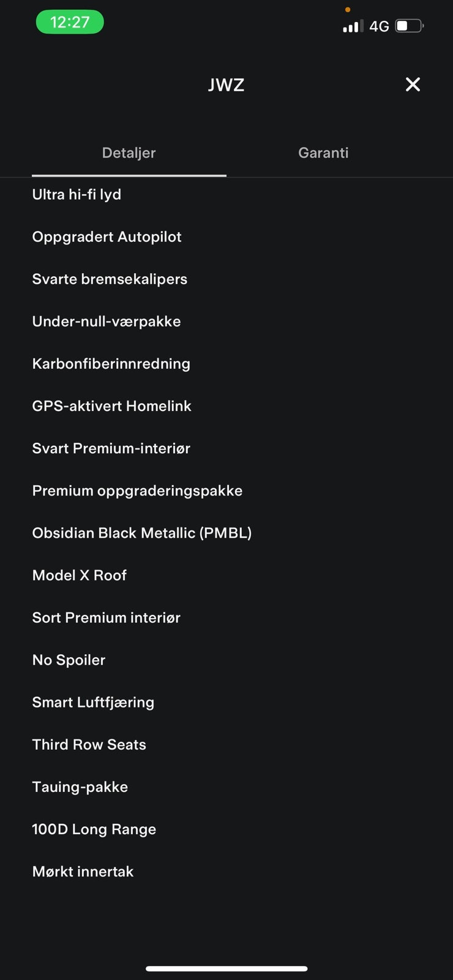Choose Svarte bremsekalipers in the list
453x980 pixels.
pos(110,279)
